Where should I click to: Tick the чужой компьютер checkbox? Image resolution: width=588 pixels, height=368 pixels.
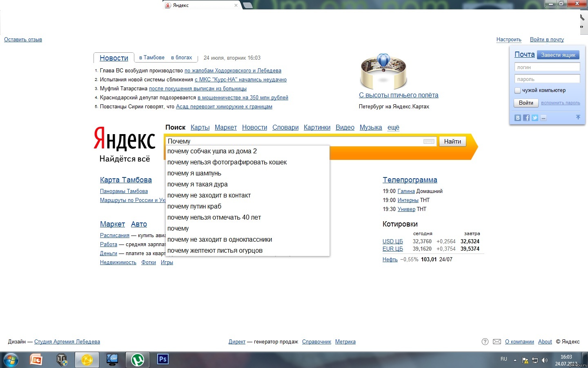click(x=517, y=90)
